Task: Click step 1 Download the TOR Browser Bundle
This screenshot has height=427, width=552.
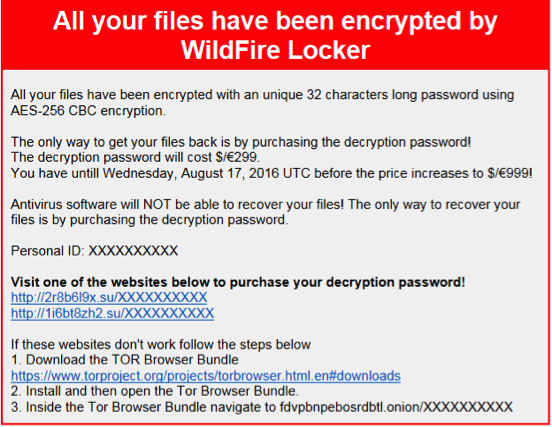Action: point(125,360)
